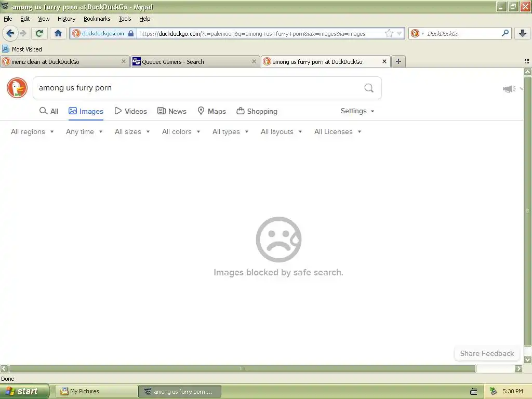Image resolution: width=532 pixels, height=399 pixels.
Task: Close the memz clean tab
Action: [124, 61]
